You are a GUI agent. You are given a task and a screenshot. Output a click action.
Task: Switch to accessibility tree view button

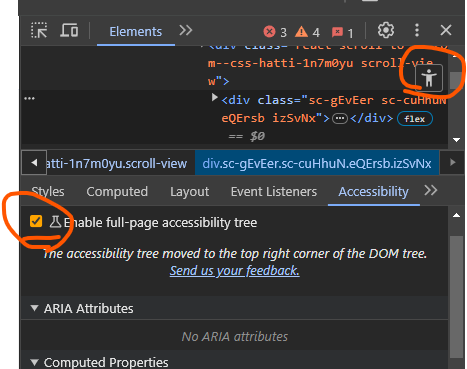coord(429,78)
